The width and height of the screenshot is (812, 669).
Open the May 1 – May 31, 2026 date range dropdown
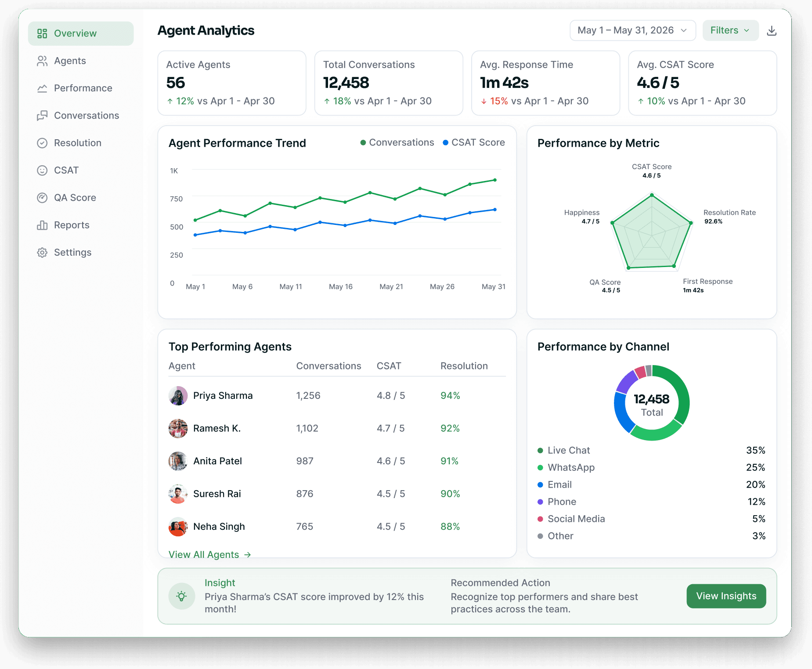tap(632, 30)
